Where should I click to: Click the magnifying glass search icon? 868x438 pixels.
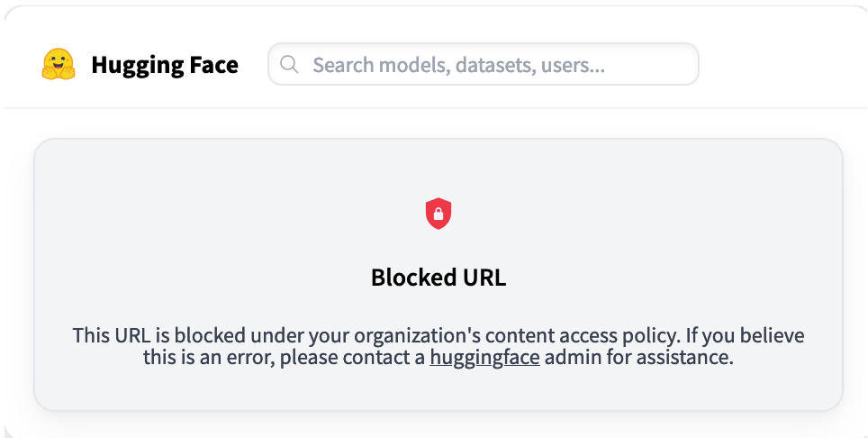click(289, 64)
